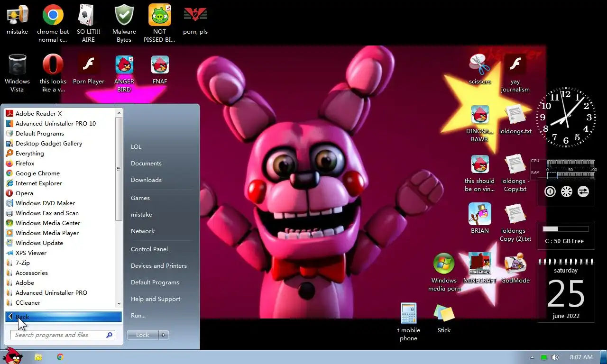607x364 pixels.
Task: Open the Porn Player flash icon
Action: click(x=89, y=70)
